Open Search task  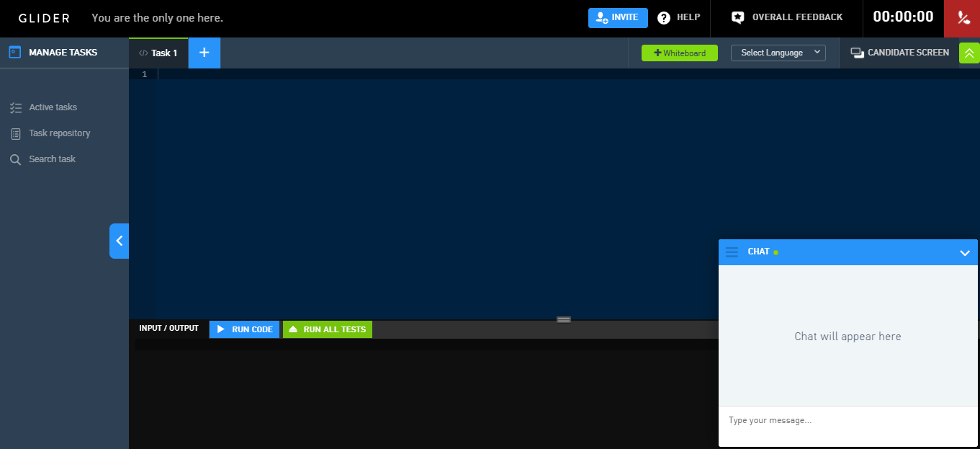(52, 159)
